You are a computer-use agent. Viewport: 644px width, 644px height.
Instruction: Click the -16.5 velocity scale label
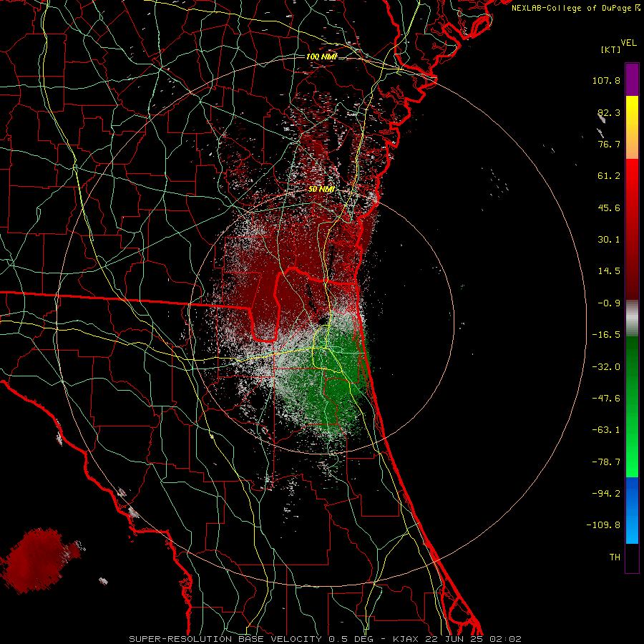pos(606,335)
